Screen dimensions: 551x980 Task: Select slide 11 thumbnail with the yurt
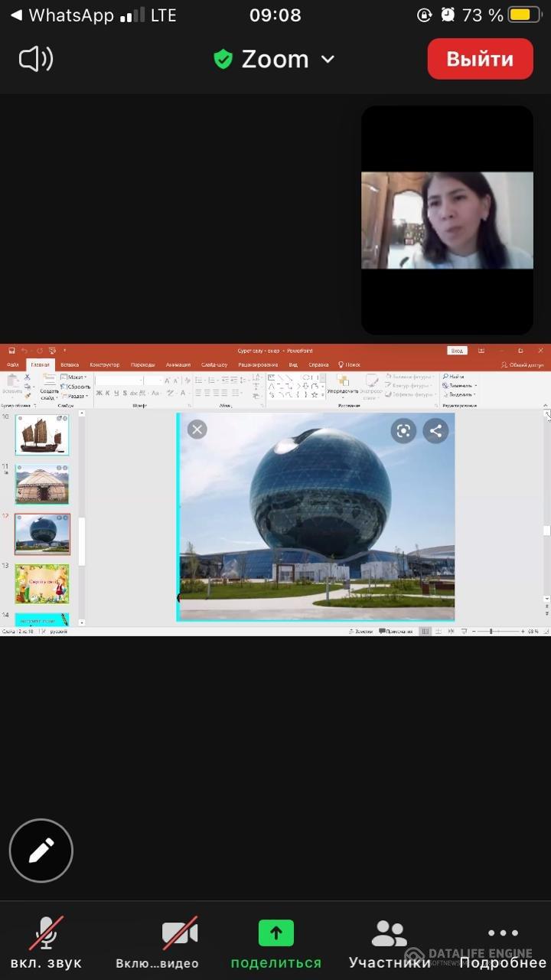(x=42, y=484)
